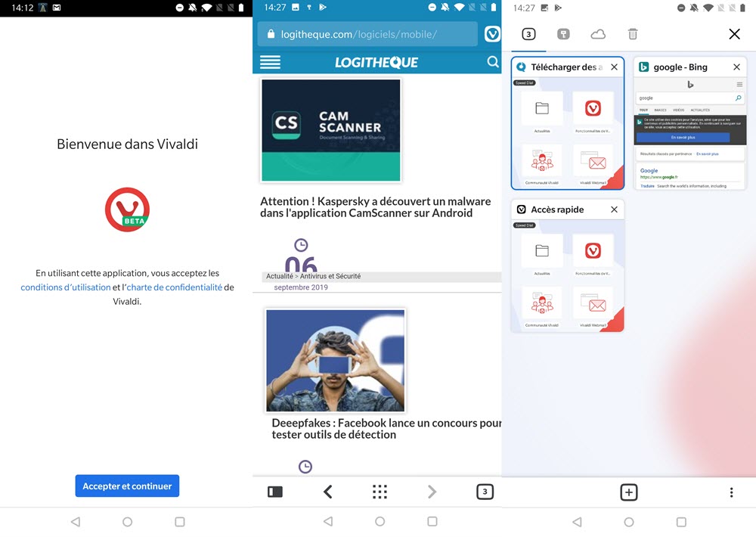Tap the 'Bienvenue dans Vivaldi' heading
756x537 pixels.
click(x=127, y=144)
